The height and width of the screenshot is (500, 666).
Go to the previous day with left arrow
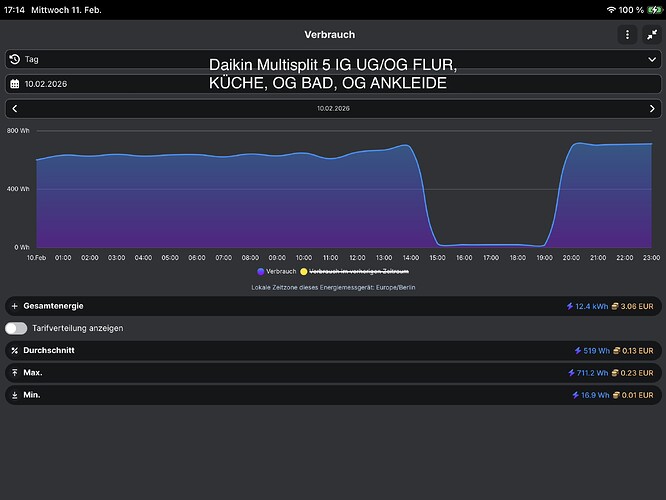pyautogui.click(x=15, y=108)
